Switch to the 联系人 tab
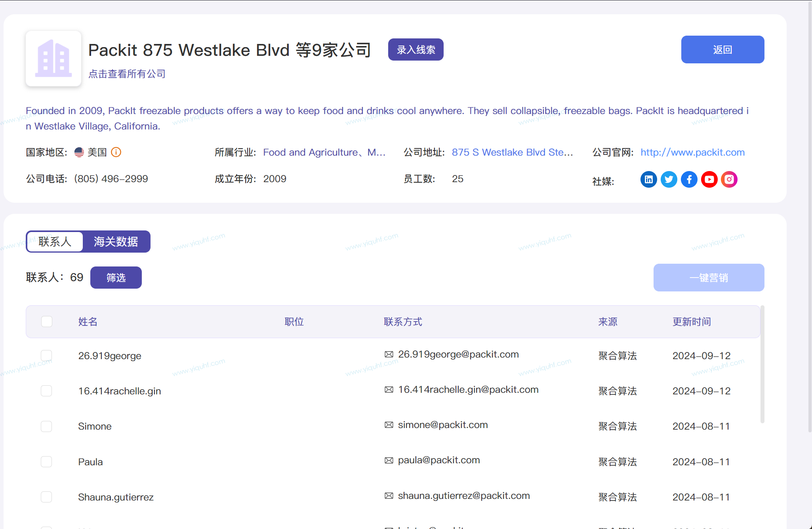812x529 pixels. [55, 242]
